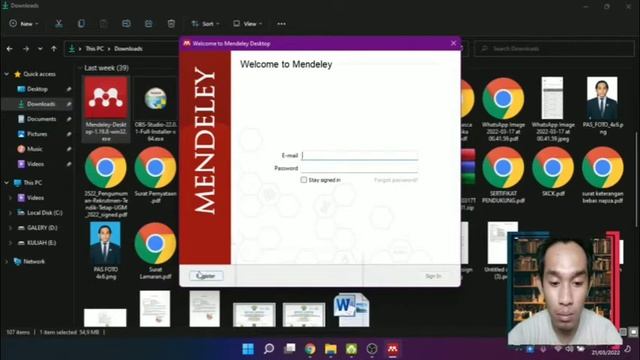Viewport: 640px width, 360px height.
Task: Tick the Stay signed in checkbox
Action: pyautogui.click(x=304, y=180)
